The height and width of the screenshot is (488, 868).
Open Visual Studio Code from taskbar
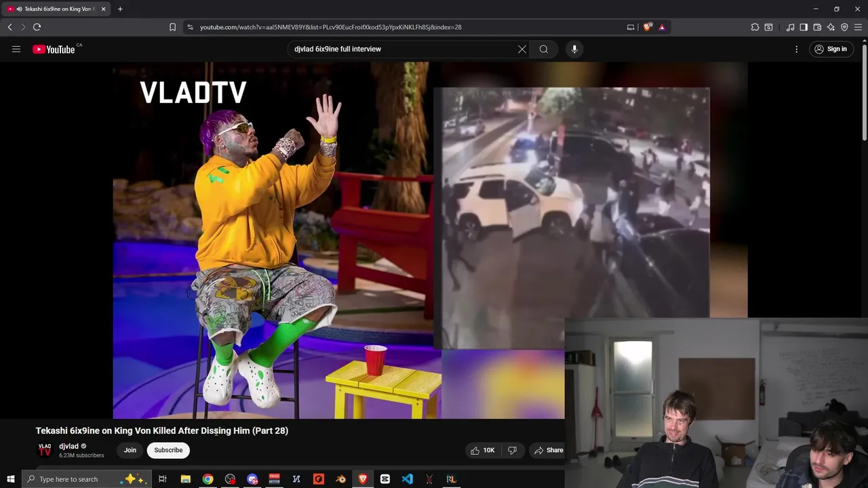[x=407, y=479]
